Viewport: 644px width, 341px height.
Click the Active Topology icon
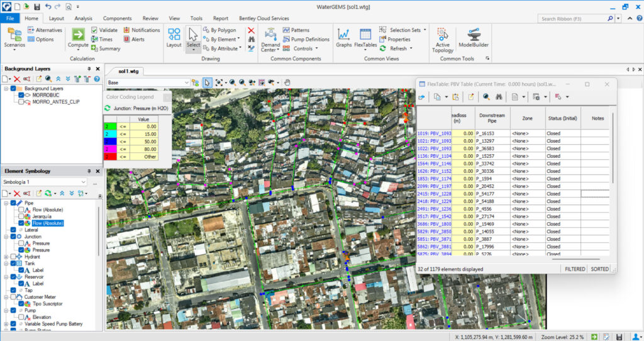pos(442,39)
